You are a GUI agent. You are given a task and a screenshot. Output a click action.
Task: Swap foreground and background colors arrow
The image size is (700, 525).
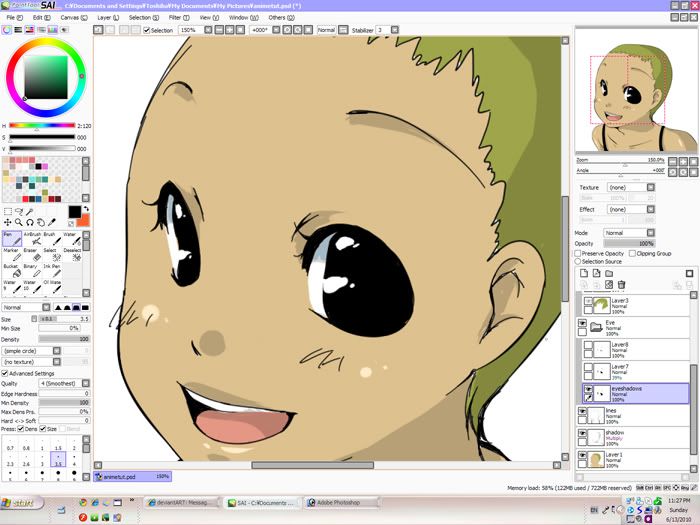pos(86,208)
